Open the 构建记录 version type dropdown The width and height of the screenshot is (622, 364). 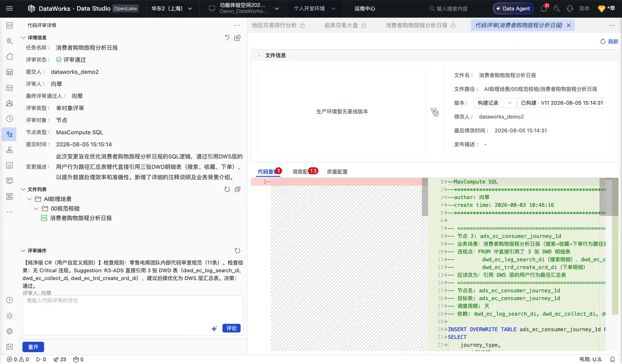495,103
